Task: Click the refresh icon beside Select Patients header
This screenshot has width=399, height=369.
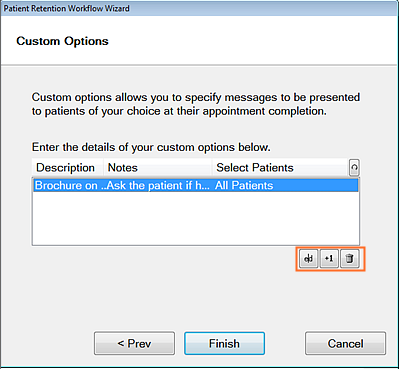Action: pos(354,168)
